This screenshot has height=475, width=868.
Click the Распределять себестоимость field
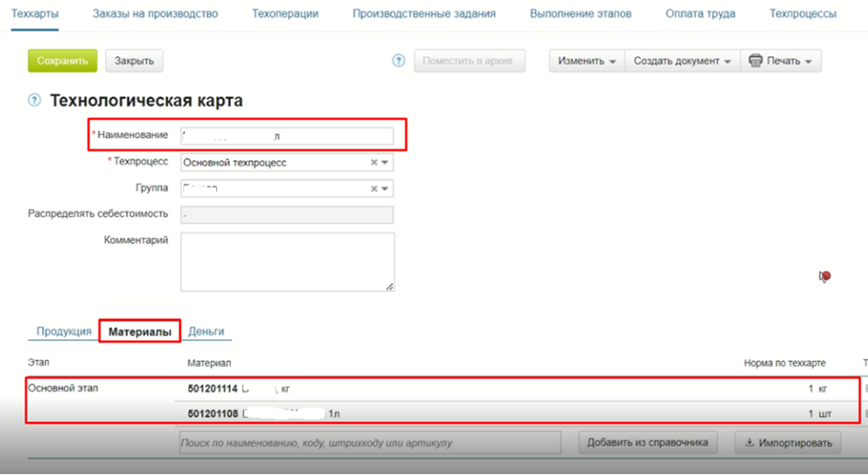point(287,215)
